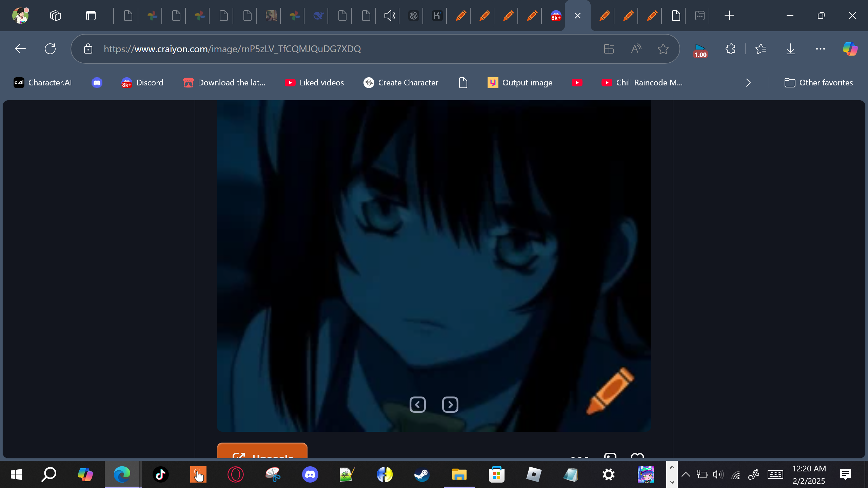Open the Liked videos bookmark
The width and height of the screenshot is (868, 488).
pos(314,83)
